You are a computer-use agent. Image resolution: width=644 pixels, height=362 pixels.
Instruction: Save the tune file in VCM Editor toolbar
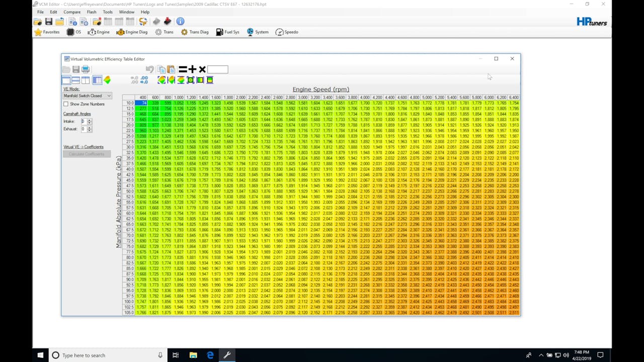point(49,22)
